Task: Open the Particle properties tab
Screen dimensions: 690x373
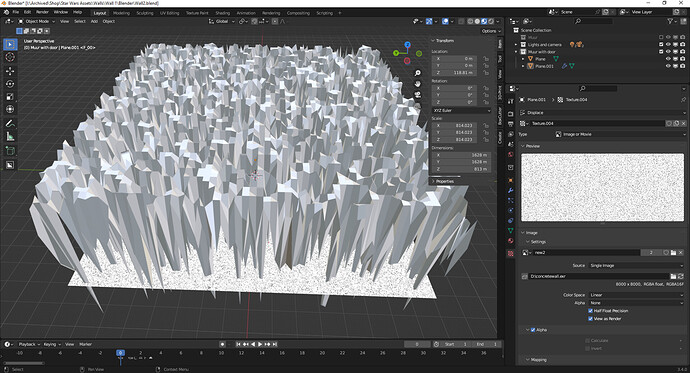Action: click(x=510, y=200)
